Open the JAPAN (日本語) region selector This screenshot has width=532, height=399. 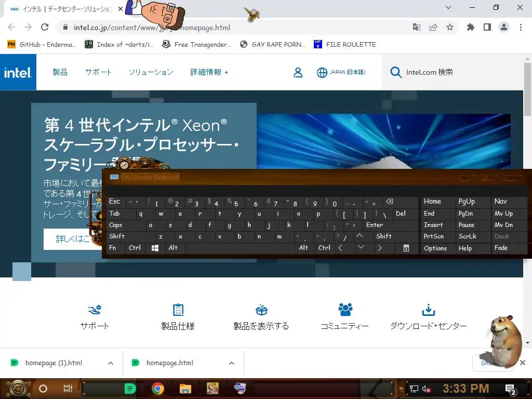pyautogui.click(x=341, y=72)
